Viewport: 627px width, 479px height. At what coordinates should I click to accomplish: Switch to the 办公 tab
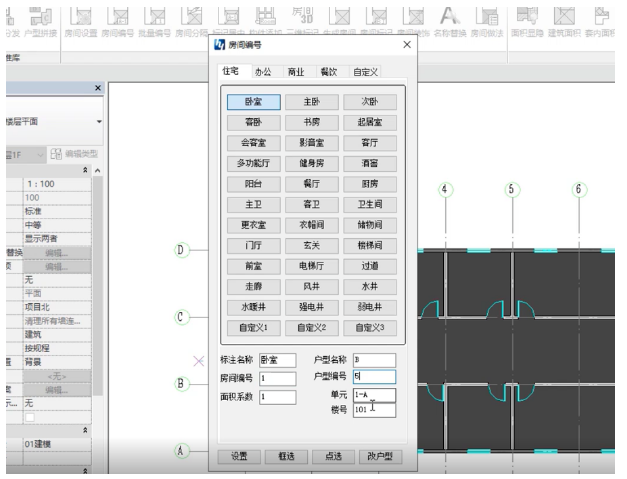tap(264, 72)
